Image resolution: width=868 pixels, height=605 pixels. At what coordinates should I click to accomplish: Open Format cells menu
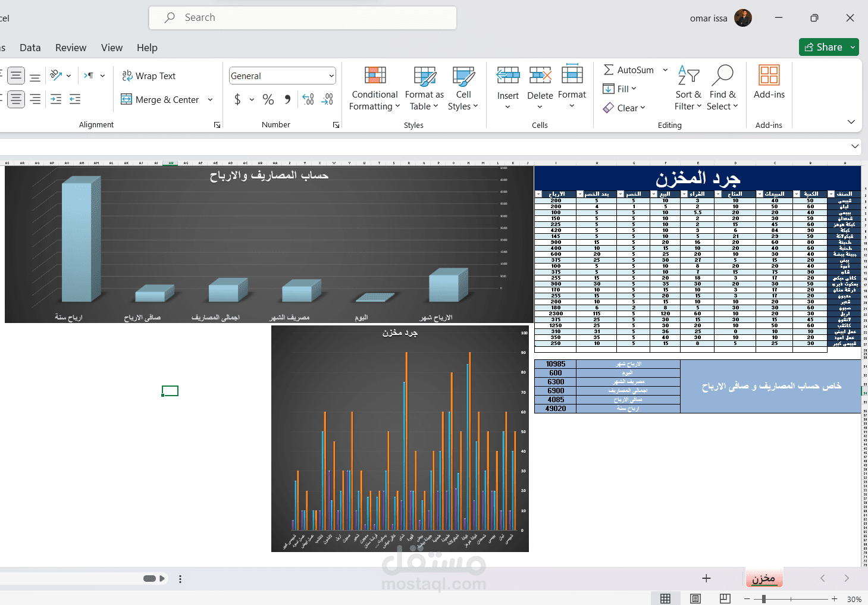572,87
